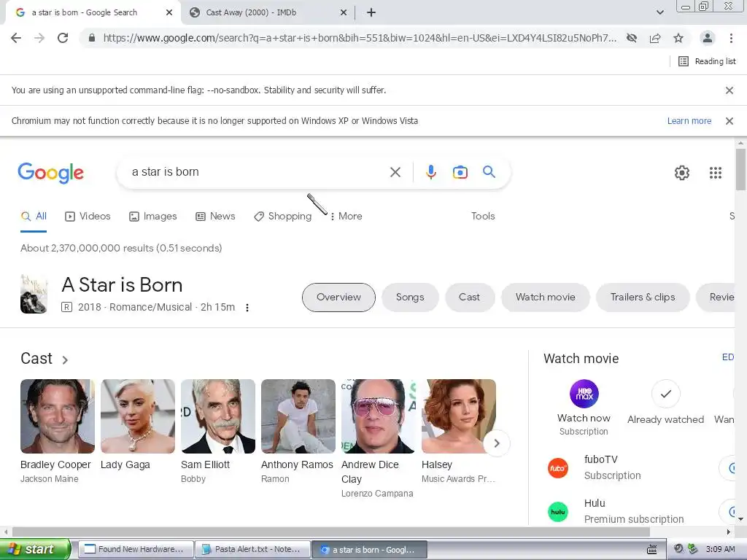The height and width of the screenshot is (560, 747).
Task: Switch to News results
Action: click(215, 216)
